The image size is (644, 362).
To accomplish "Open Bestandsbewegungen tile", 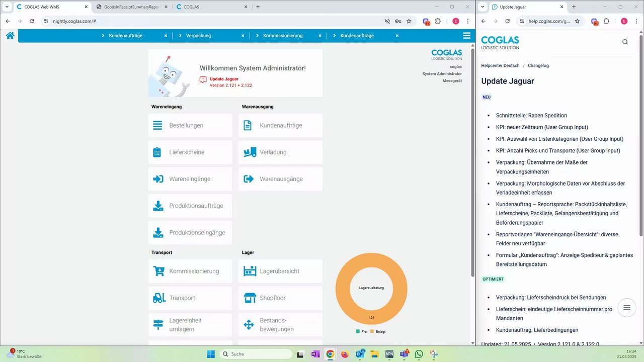I will click(281, 325).
